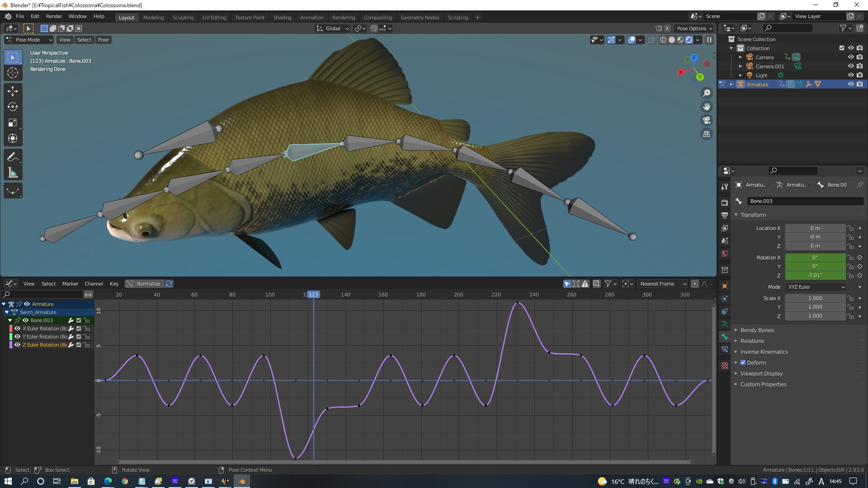
Task: Expand the Custom Properties panel
Action: pos(763,385)
